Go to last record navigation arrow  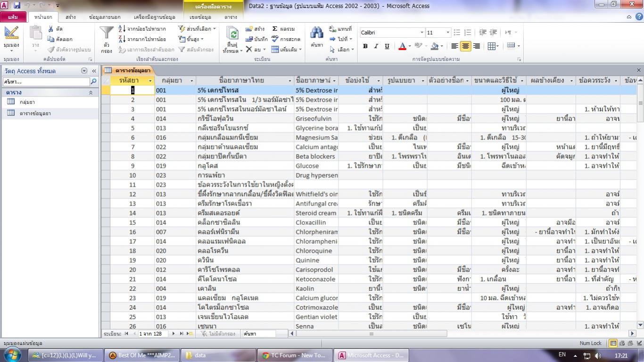pos(181,334)
